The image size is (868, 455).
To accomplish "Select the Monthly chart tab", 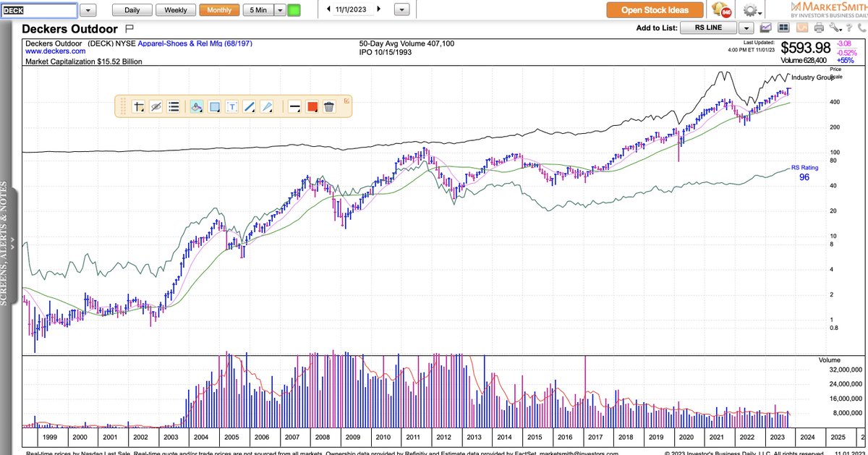I will click(x=218, y=10).
